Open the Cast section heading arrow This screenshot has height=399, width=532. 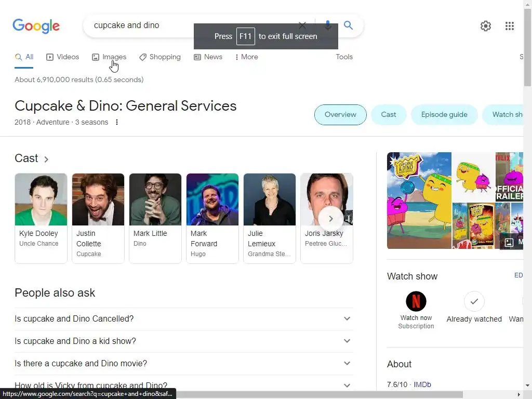(x=46, y=159)
